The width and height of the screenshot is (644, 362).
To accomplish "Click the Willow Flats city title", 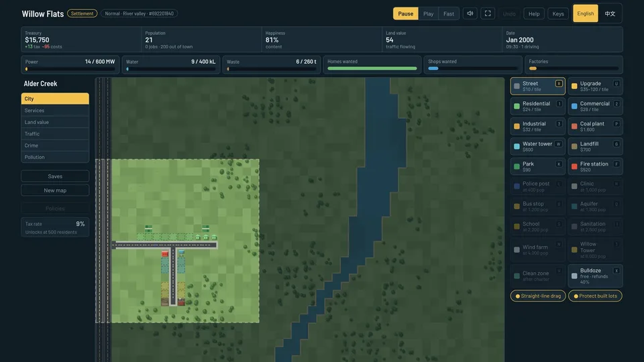I will (x=43, y=14).
